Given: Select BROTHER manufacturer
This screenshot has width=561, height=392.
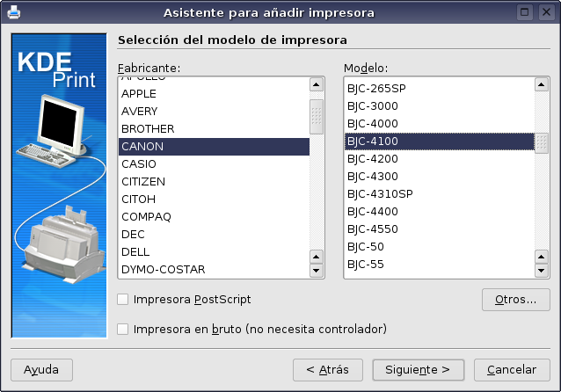Looking at the screenshot, I should coord(214,128).
